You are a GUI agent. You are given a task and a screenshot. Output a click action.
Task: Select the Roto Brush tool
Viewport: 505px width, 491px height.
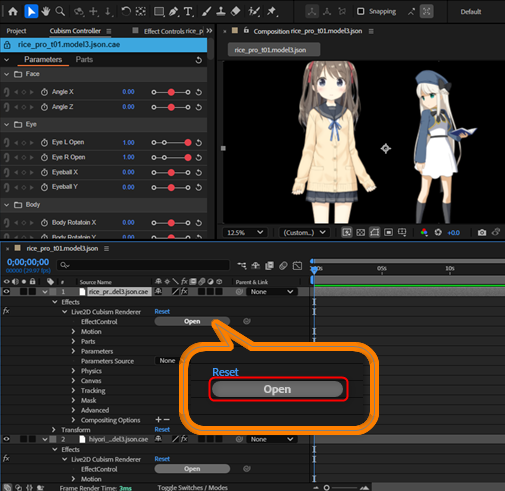point(254,12)
